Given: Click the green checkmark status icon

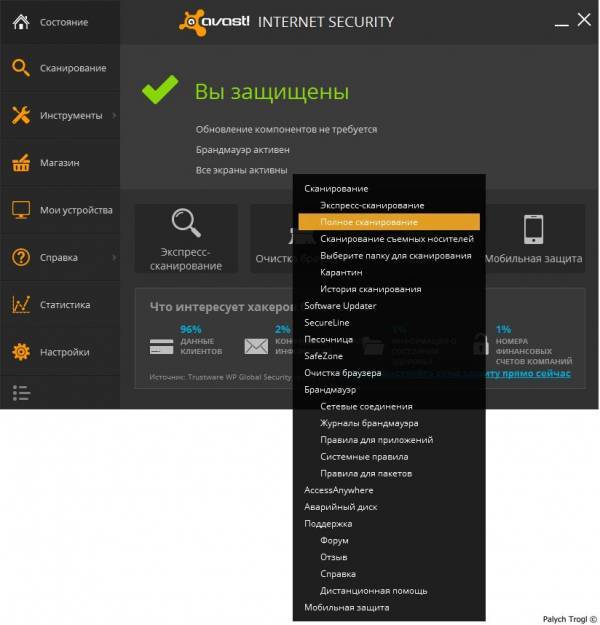Looking at the screenshot, I should click(160, 90).
